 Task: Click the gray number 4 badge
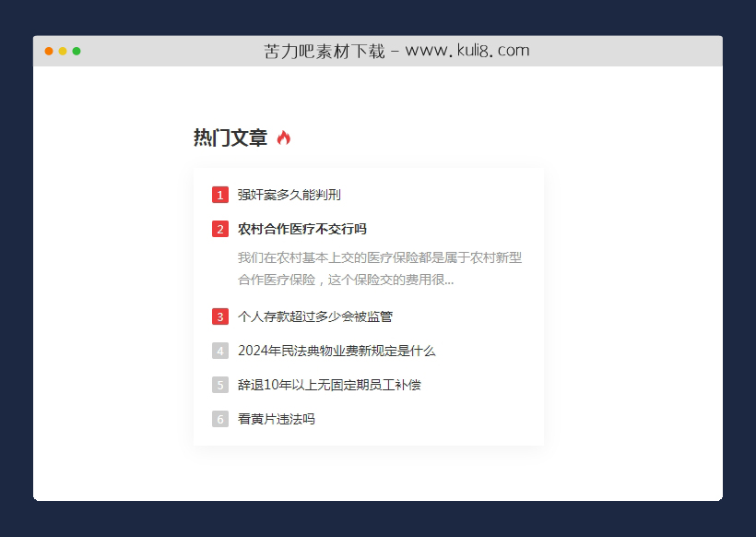click(x=219, y=351)
